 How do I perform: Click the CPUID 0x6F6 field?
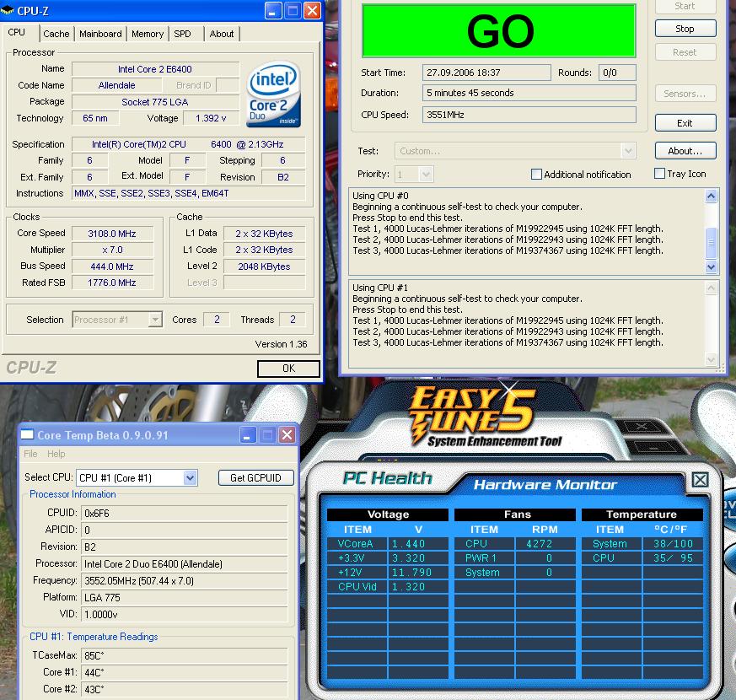(185, 513)
